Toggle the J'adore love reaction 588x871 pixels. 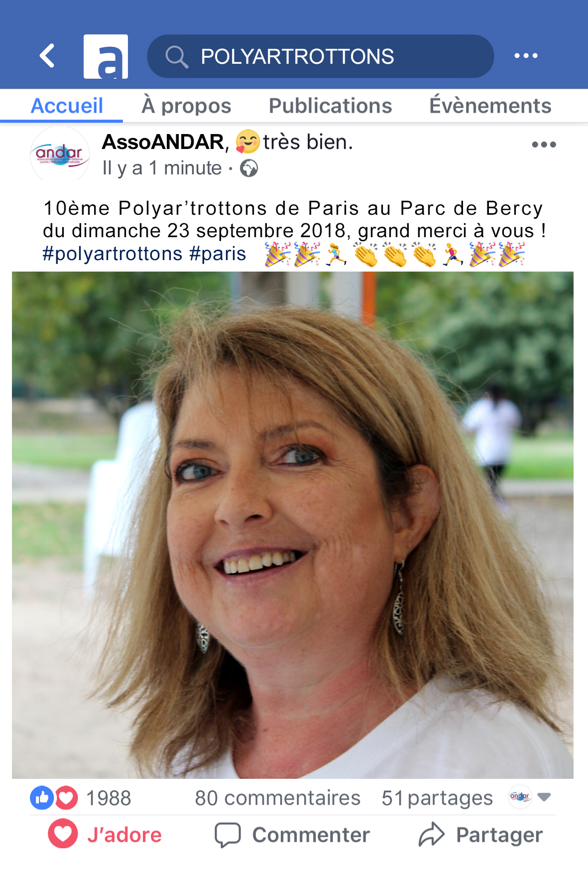click(105, 835)
